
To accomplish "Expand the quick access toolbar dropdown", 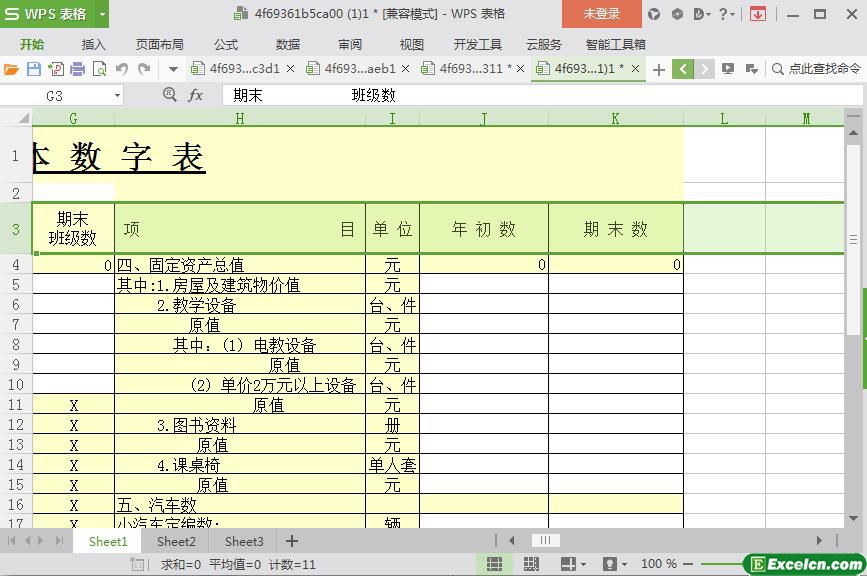I will click(173, 69).
